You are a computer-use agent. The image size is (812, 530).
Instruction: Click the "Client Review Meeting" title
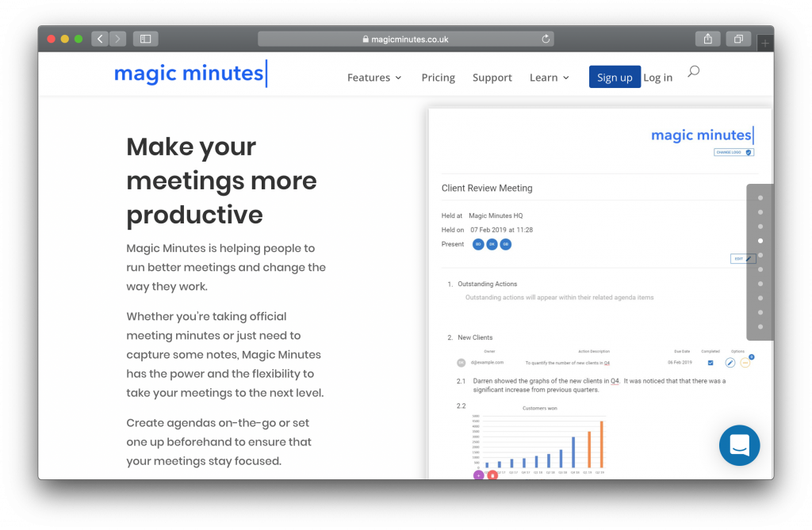[x=487, y=189]
